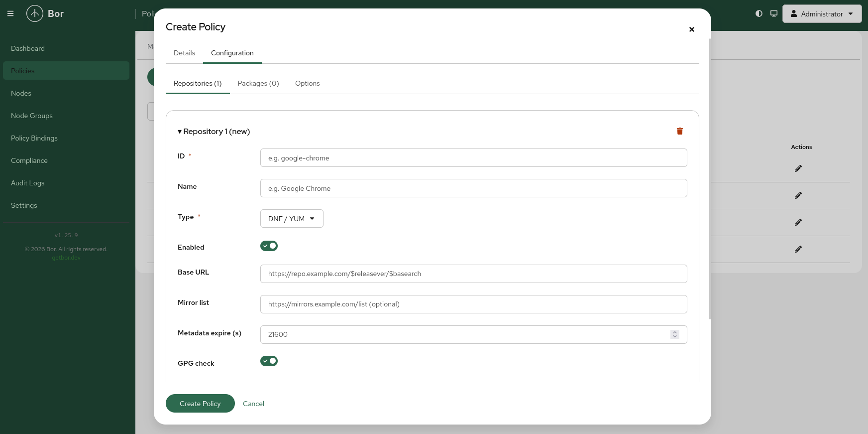Screen dimensions: 868x434
Task: Click the version text v1.25.9
Action: [66, 235]
